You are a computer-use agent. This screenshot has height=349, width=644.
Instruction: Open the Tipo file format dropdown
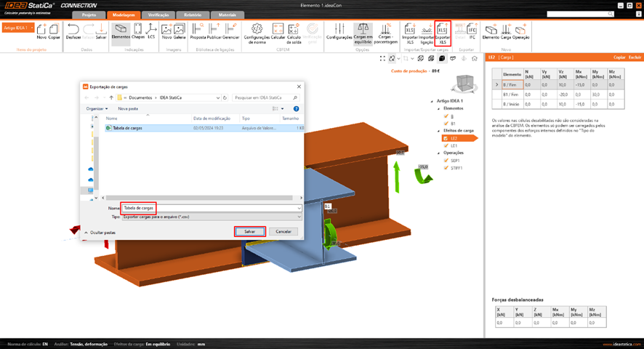(211, 217)
